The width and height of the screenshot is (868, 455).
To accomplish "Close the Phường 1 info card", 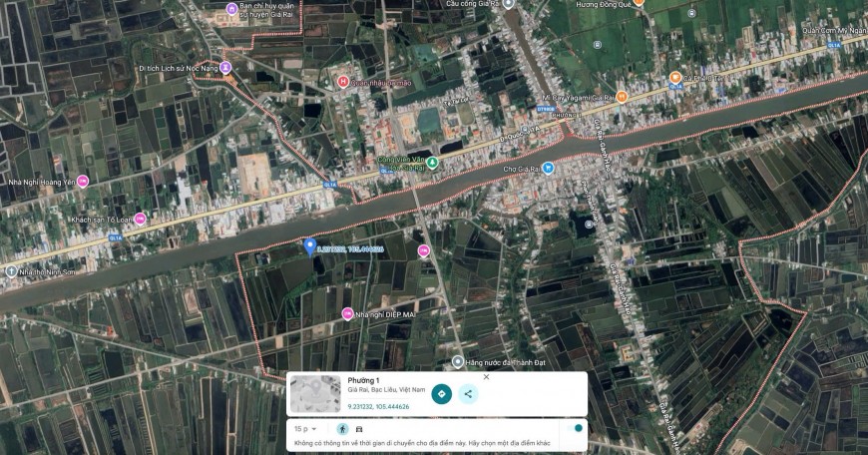I will coord(486,377).
